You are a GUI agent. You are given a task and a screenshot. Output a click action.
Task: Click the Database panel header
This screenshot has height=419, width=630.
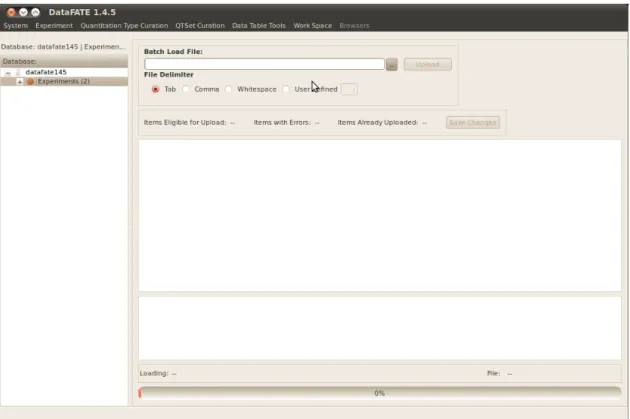pos(64,61)
